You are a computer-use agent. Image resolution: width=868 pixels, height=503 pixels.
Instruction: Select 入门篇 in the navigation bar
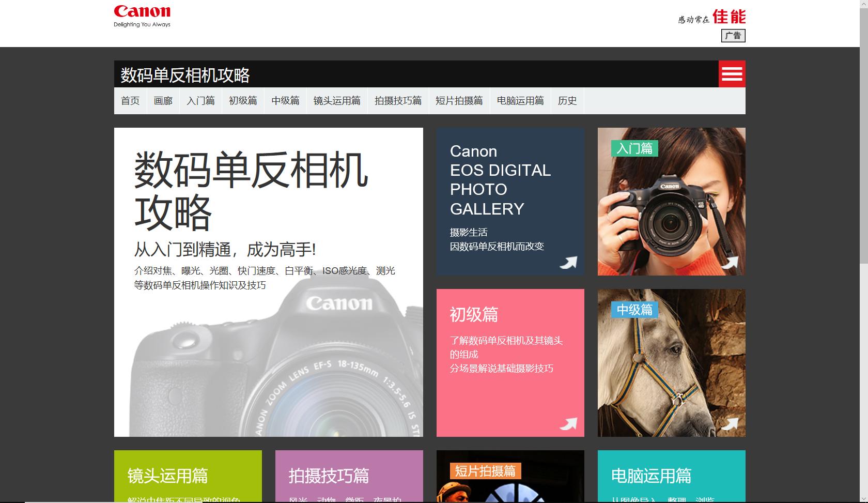pos(201,101)
